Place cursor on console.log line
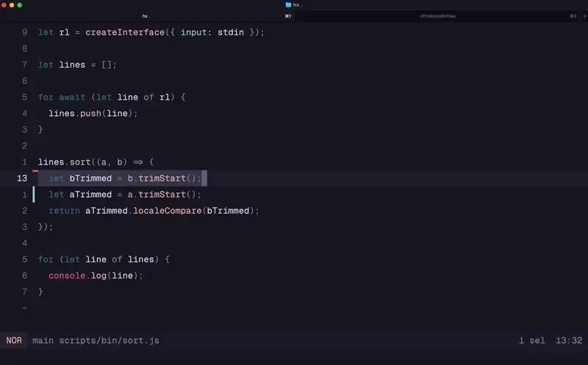588x365 pixels. pyautogui.click(x=96, y=275)
